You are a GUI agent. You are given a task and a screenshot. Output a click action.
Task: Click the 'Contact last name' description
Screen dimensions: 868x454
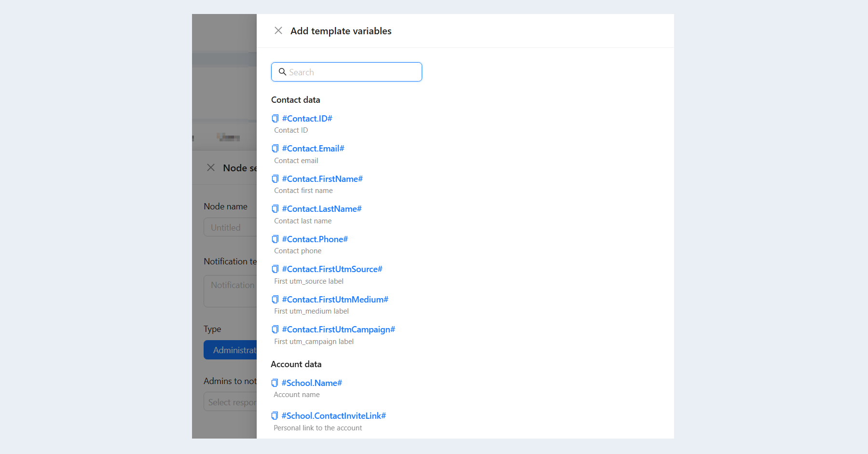tap(303, 221)
